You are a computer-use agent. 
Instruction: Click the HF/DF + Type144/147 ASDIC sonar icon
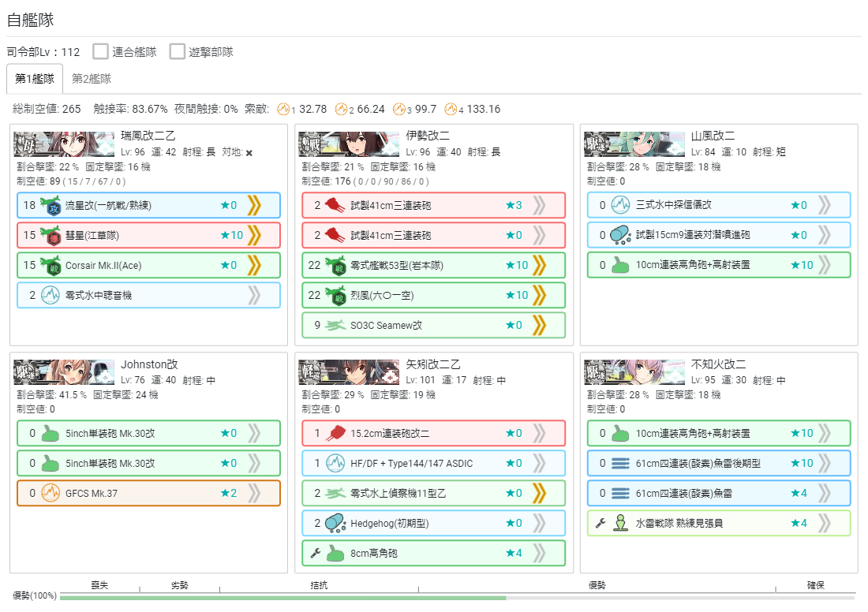[335, 463]
